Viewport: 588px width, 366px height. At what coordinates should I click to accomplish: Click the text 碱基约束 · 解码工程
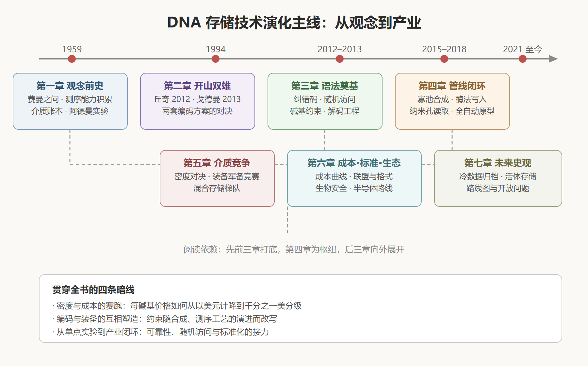point(325,111)
